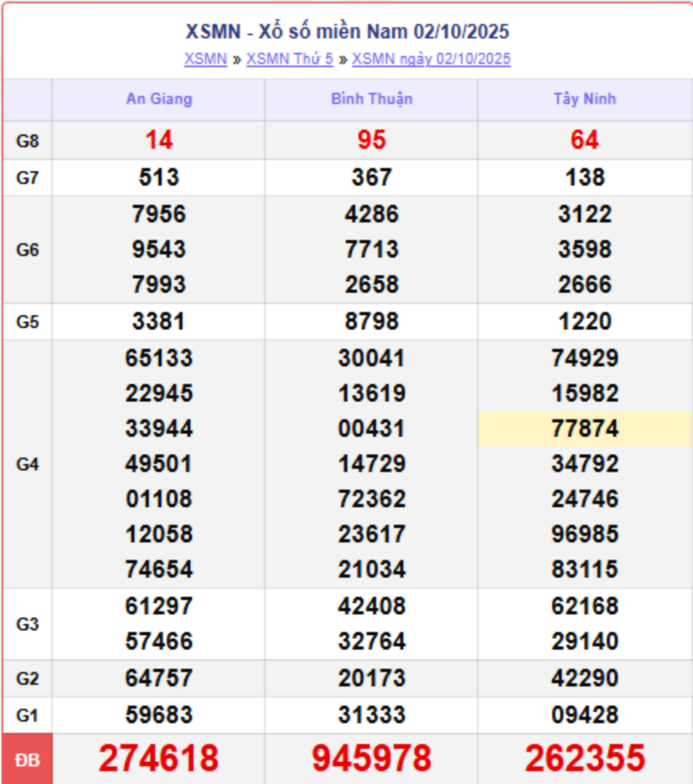Image resolution: width=693 pixels, height=784 pixels.
Task: Click Bình Thuận special prize 945978
Action: coord(372,759)
